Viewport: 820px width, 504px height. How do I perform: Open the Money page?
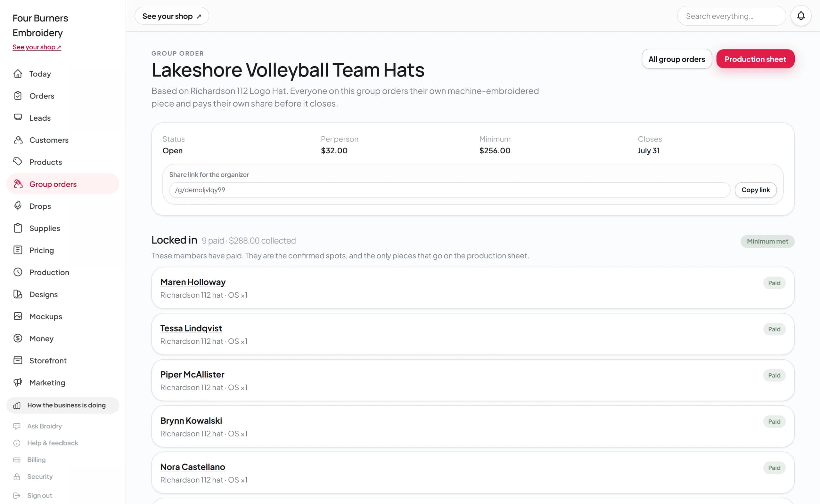tap(63, 338)
